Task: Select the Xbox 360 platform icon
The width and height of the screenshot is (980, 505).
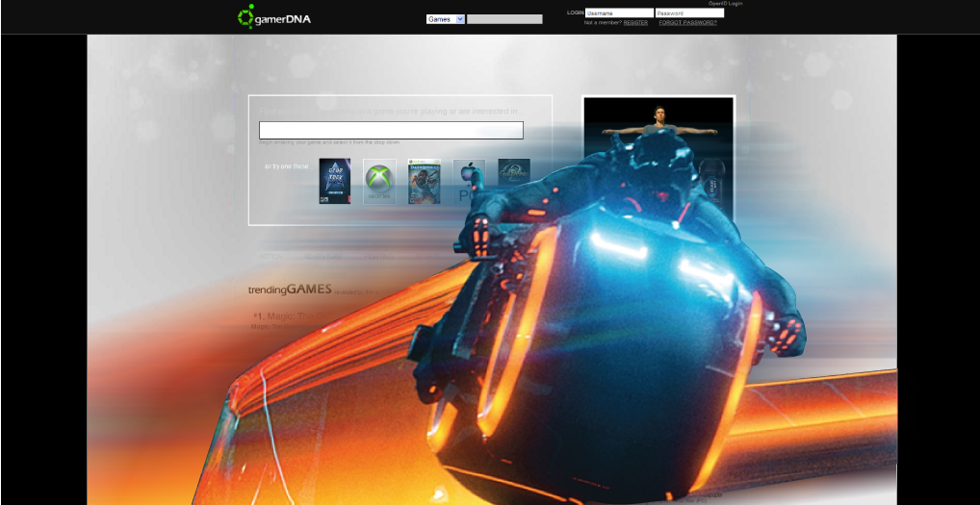Action: (379, 182)
